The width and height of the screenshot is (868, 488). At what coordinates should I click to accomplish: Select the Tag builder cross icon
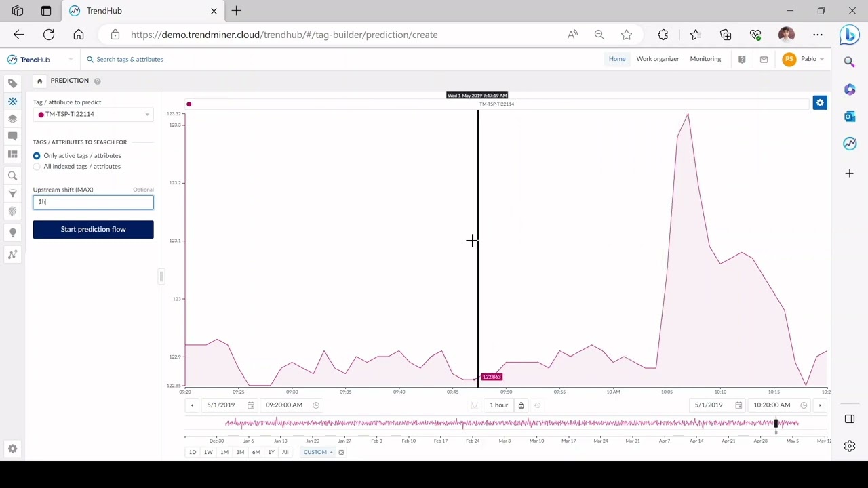[12, 101]
